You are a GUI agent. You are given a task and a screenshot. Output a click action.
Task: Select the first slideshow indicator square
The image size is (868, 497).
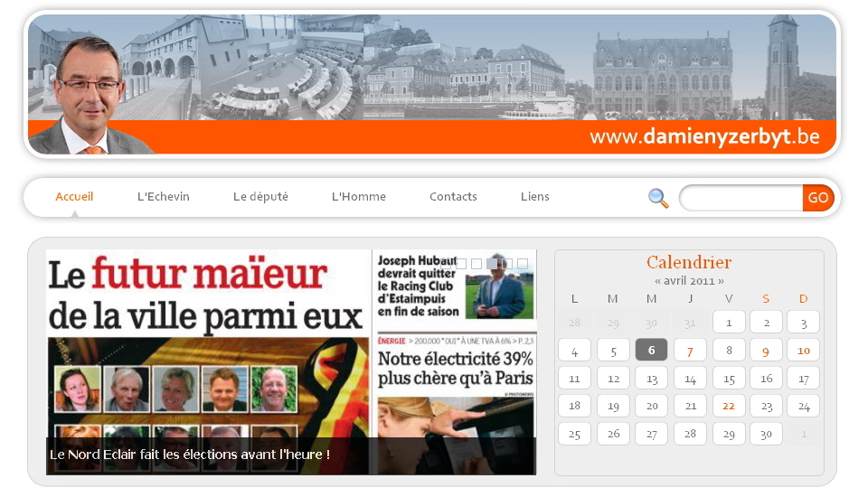click(x=461, y=264)
